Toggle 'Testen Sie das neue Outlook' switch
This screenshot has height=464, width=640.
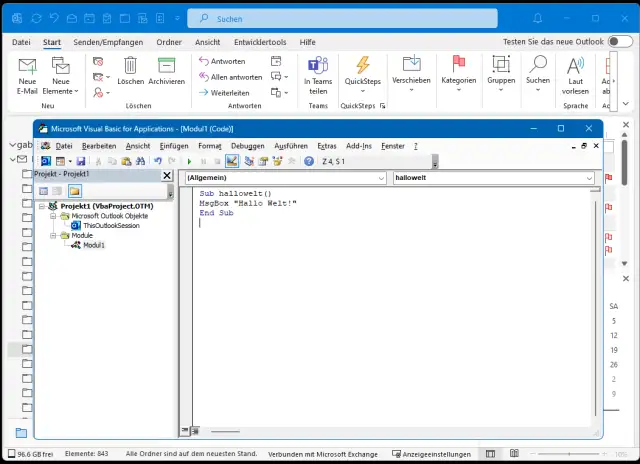620,42
